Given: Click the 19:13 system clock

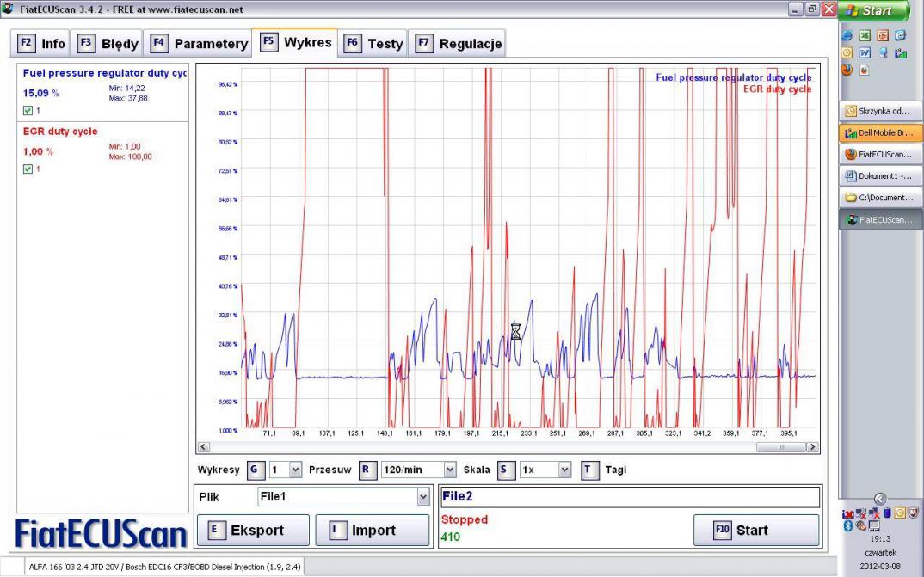Looking at the screenshot, I should tap(880, 538).
